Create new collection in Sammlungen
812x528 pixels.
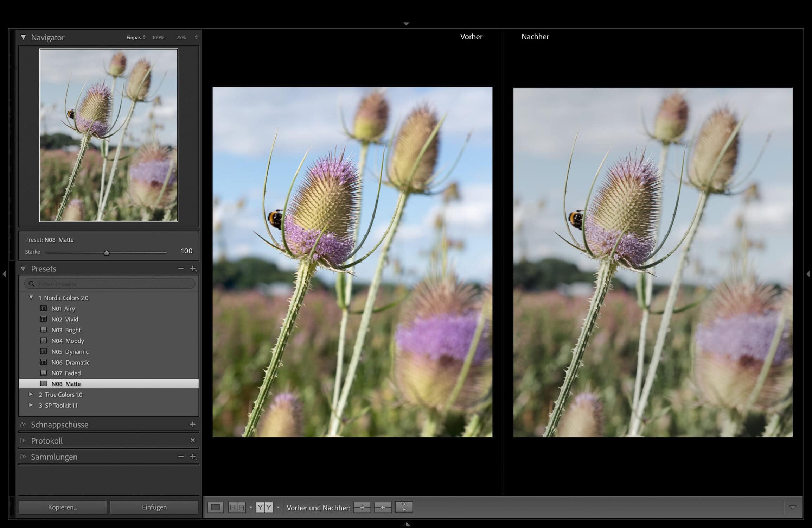click(x=193, y=457)
